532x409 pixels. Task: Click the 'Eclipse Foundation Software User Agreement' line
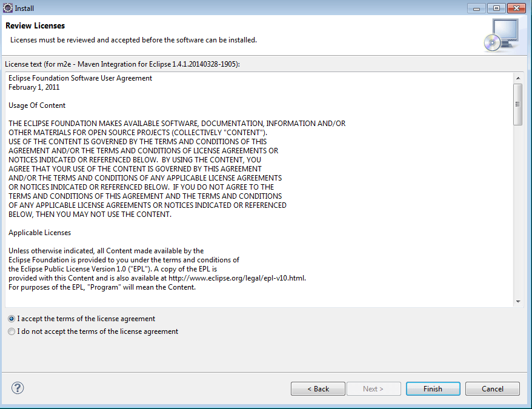(80, 78)
